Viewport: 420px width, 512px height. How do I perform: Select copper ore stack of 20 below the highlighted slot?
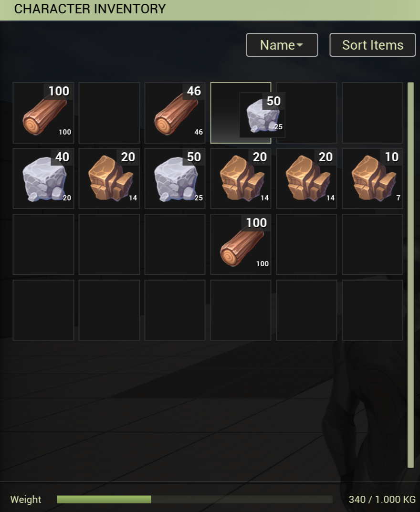click(241, 178)
